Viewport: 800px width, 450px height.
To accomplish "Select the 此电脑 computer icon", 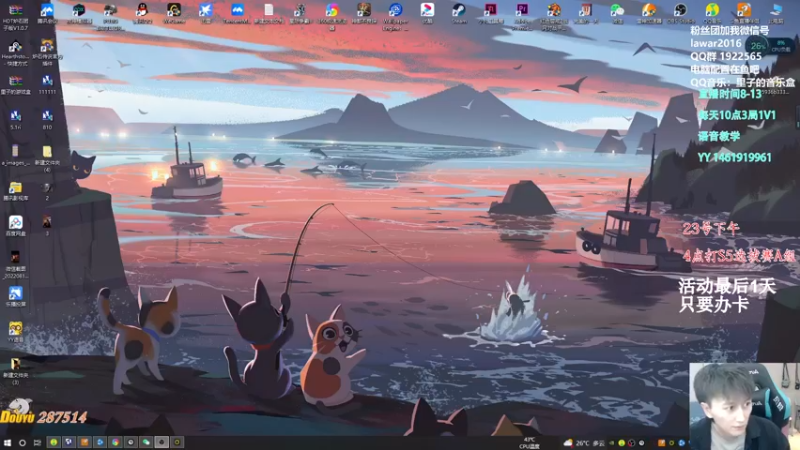I will pos(776,13).
